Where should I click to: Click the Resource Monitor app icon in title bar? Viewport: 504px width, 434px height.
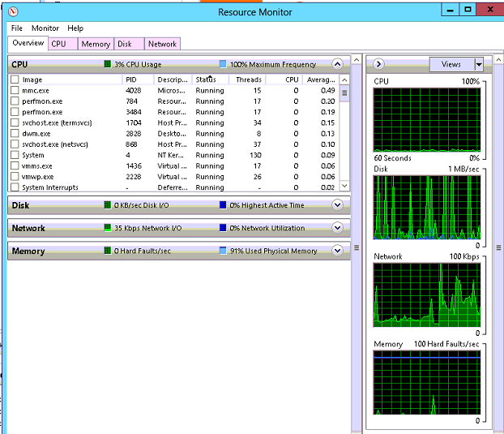click(x=13, y=12)
